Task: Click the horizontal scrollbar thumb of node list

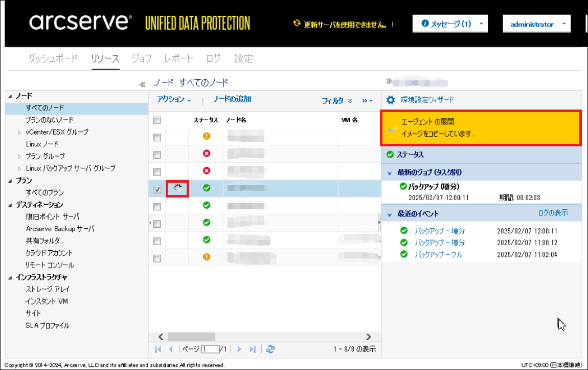Action: pyautogui.click(x=191, y=337)
